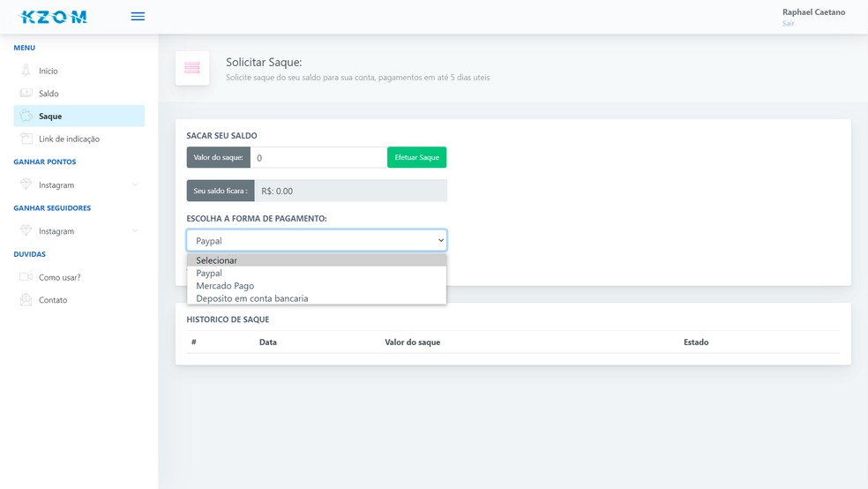Click the gift icon beside Link de indicação

tap(26, 139)
